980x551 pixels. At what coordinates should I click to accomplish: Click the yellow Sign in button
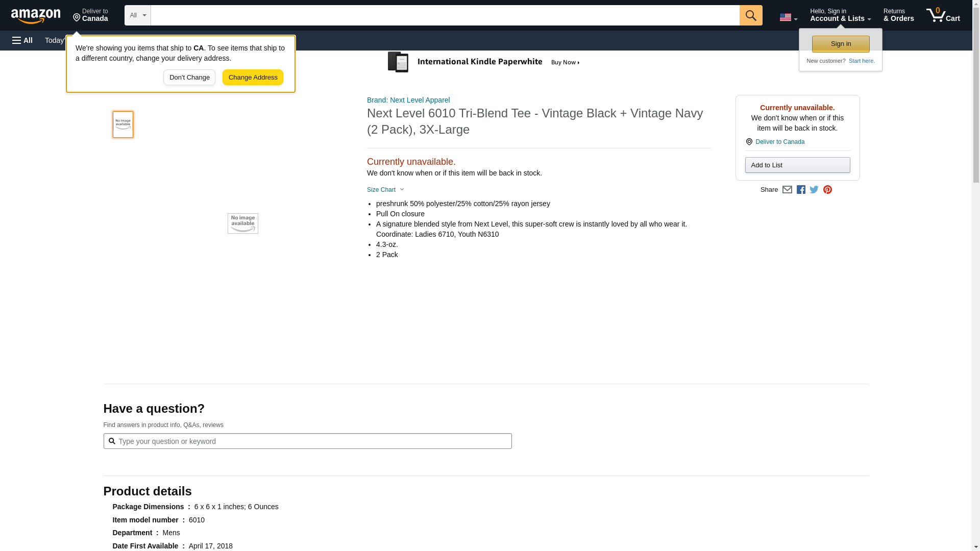pos(841,44)
